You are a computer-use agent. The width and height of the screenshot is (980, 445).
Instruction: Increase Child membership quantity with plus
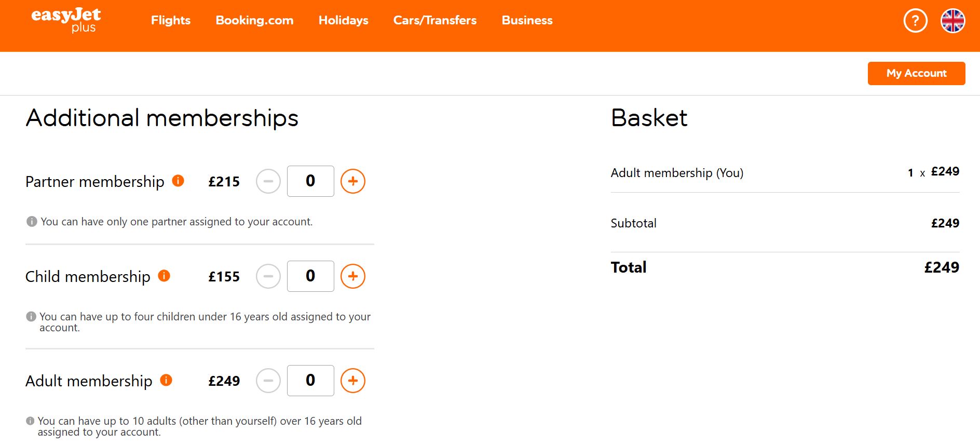tap(353, 276)
